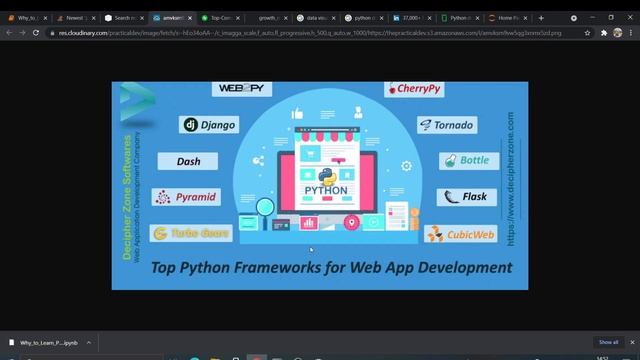This screenshot has width=640, height=360.
Task: Click the 'Bottle' label in the image
Action: (469, 160)
